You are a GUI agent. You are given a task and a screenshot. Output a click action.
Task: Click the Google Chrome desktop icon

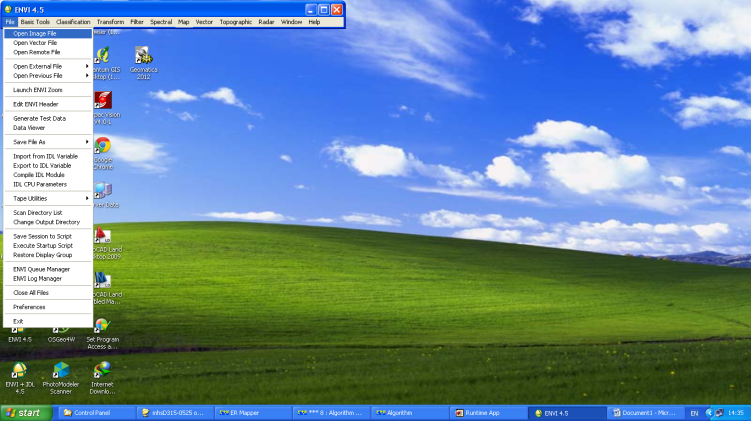(x=103, y=153)
